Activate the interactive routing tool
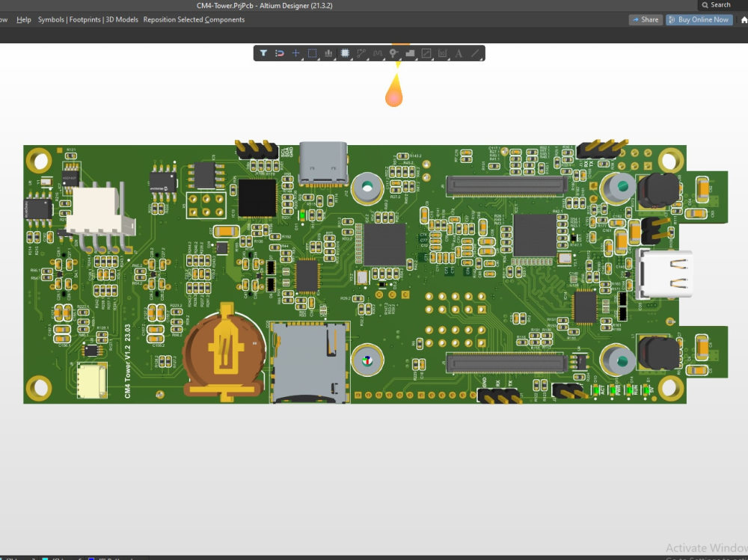This screenshot has height=560, width=748. coord(361,53)
